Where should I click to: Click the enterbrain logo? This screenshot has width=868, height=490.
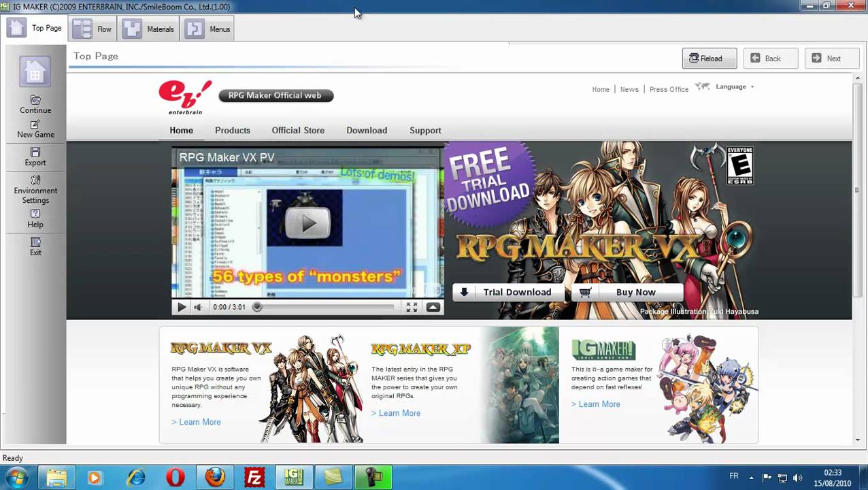(x=185, y=97)
